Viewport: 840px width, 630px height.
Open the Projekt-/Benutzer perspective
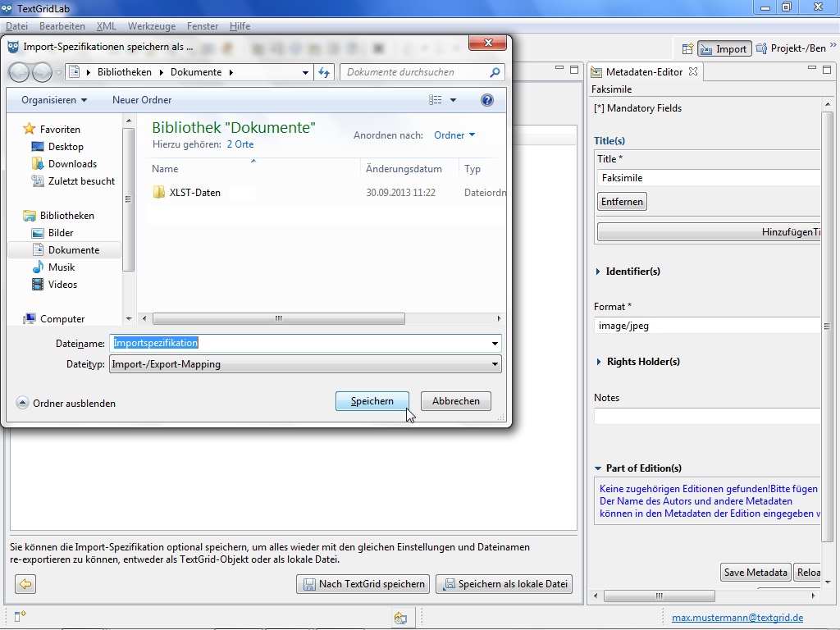791,48
